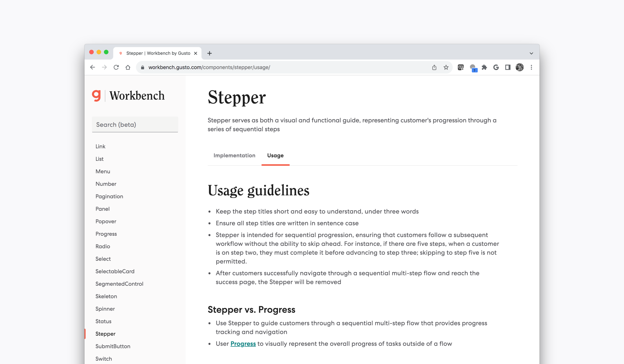Open the Select sidebar item
Image resolution: width=624 pixels, height=364 pixels.
(103, 259)
